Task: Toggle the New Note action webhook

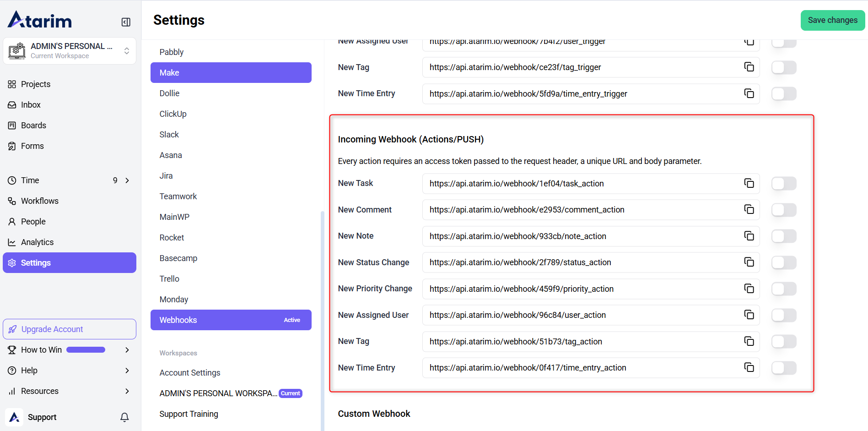Action: [783, 236]
